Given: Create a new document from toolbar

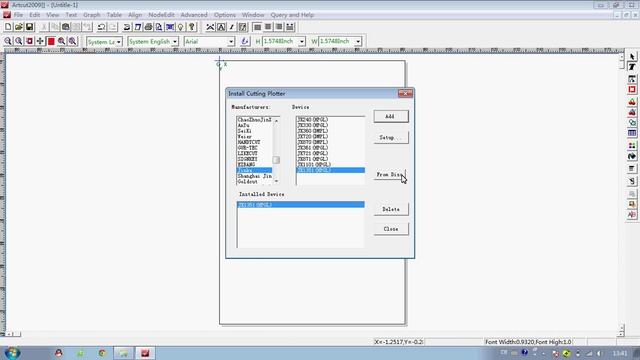Looking at the screenshot, I should (8, 27).
